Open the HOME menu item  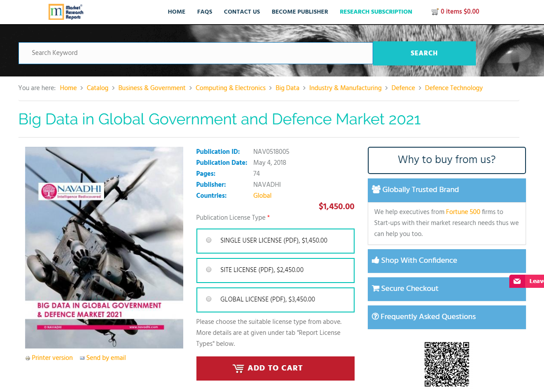[176, 12]
